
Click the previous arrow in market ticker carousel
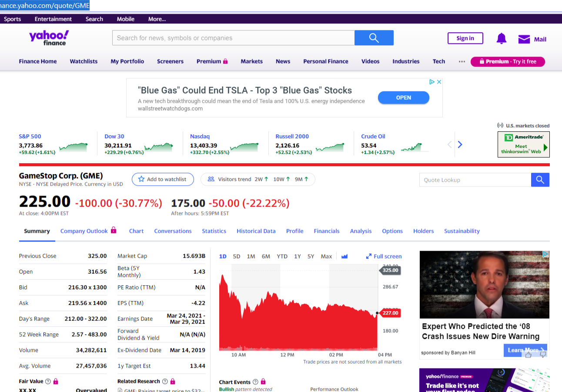pyautogui.click(x=450, y=144)
